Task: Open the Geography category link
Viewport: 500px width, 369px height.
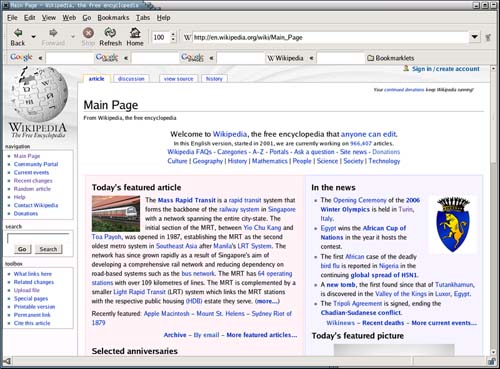Action: click(208, 161)
